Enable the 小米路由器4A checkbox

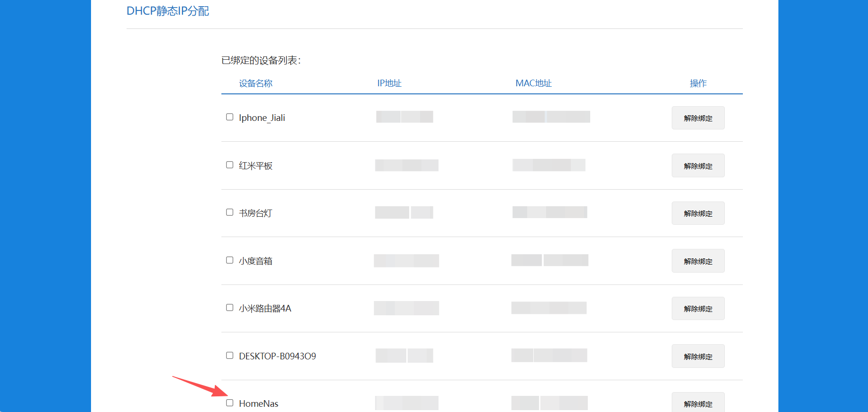click(229, 308)
